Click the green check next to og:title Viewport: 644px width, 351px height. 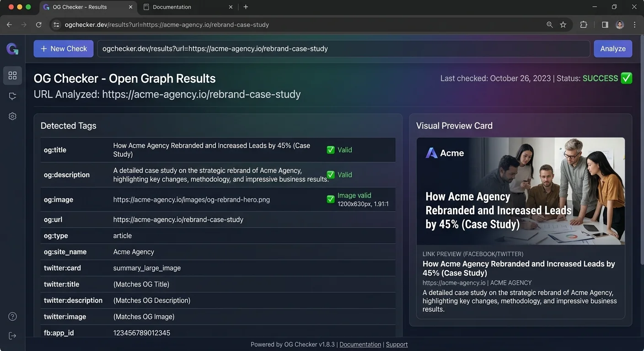(331, 150)
